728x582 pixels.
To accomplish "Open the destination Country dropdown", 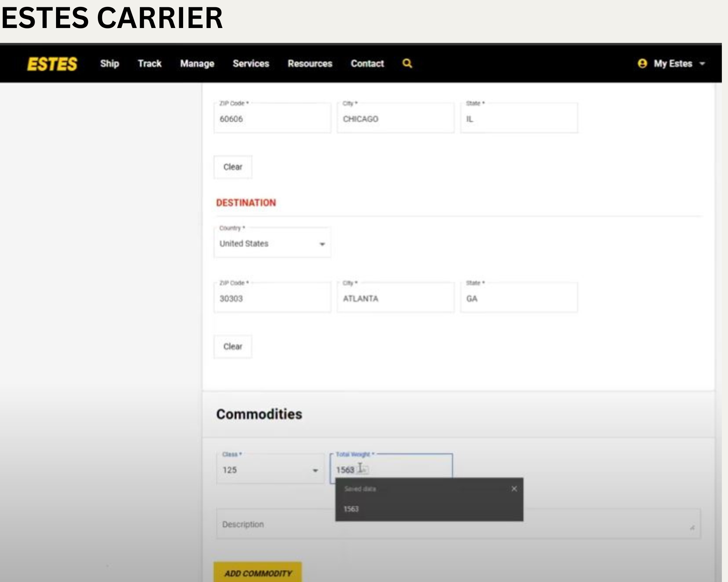I will [x=272, y=244].
